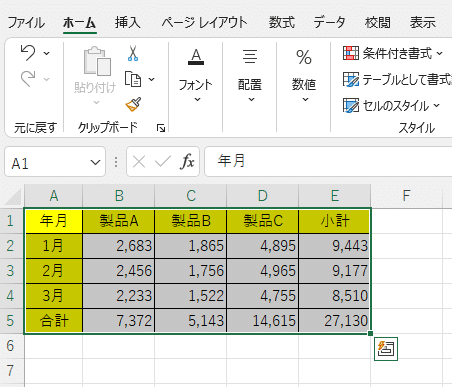This screenshot has height=387, width=452.
Task: Open the ファイル tab
Action: pos(26,23)
